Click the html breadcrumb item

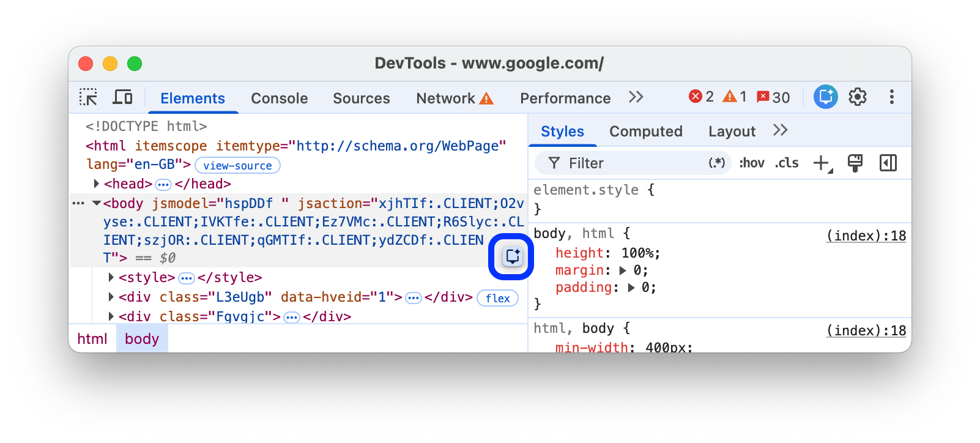92,338
